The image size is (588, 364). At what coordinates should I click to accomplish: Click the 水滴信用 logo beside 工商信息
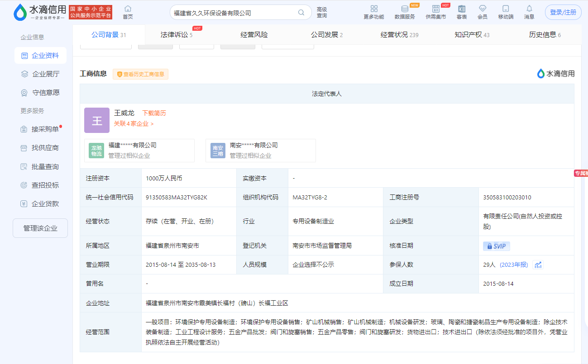click(556, 73)
